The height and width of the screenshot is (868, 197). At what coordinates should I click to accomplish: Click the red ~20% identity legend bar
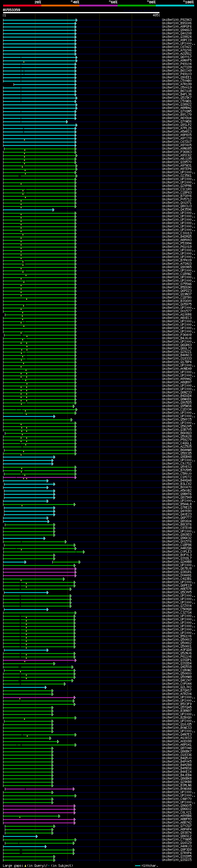pyautogui.click(x=22, y=6)
